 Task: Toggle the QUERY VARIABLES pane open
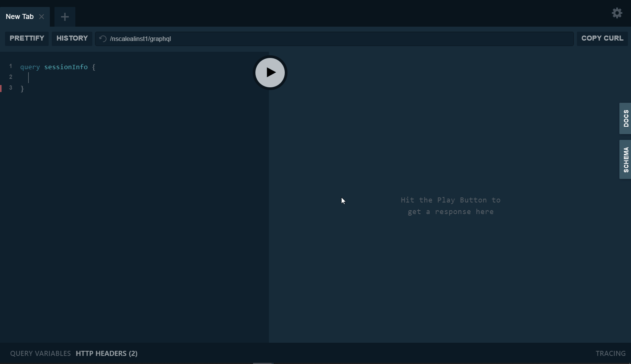click(x=40, y=353)
